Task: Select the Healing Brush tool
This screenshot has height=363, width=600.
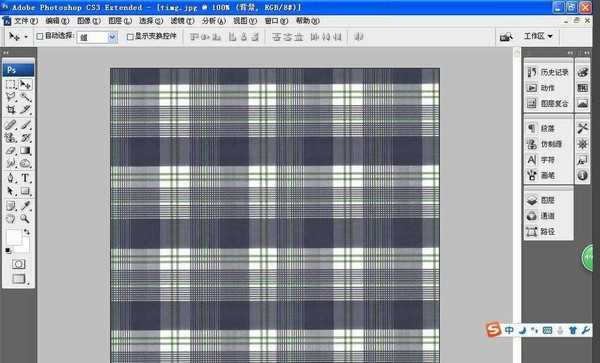Action: click(x=11, y=125)
